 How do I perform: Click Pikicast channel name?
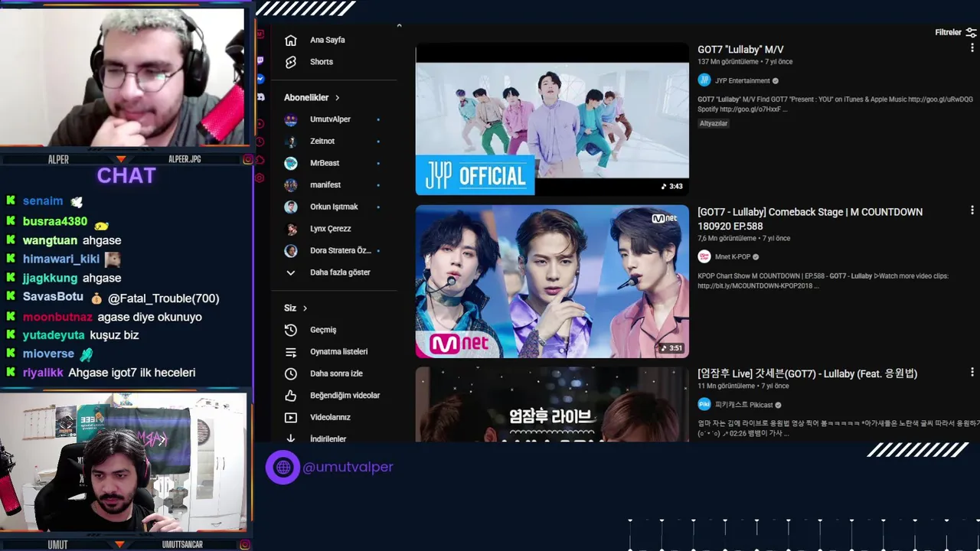pyautogui.click(x=743, y=404)
